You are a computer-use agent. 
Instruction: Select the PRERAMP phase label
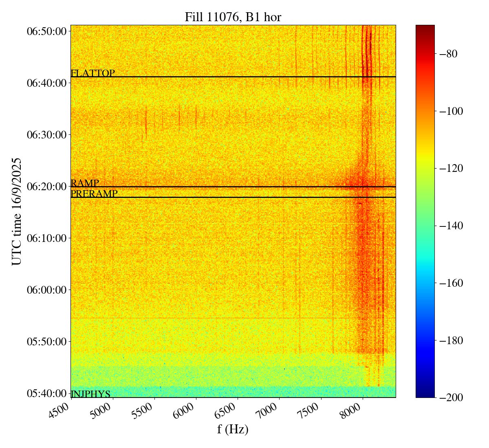(x=94, y=193)
